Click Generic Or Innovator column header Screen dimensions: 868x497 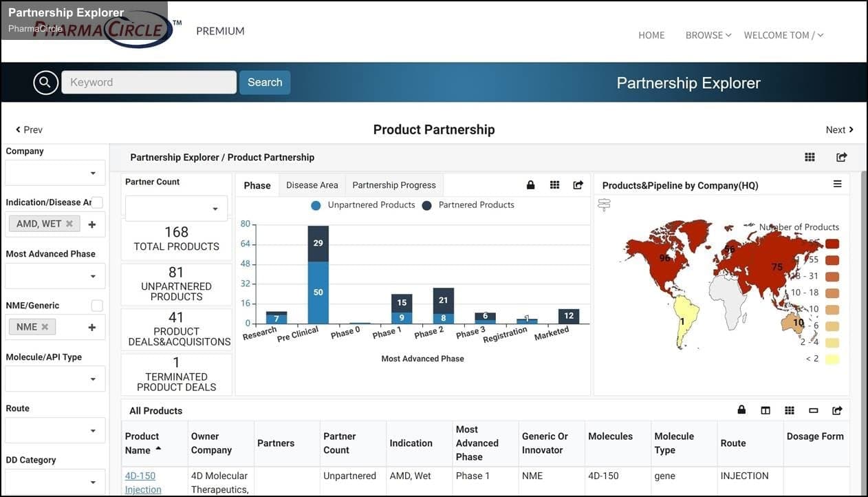tap(551, 443)
